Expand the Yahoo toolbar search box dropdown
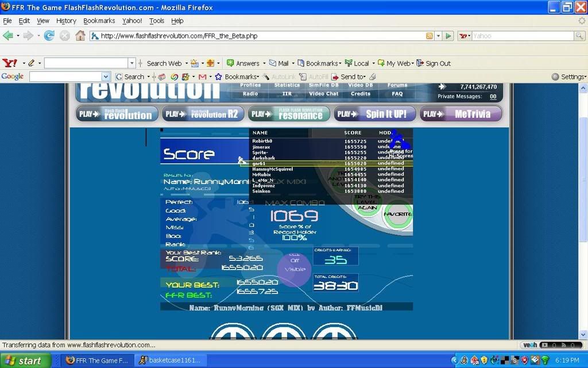Viewport: 588px width, 368px height. click(x=131, y=63)
